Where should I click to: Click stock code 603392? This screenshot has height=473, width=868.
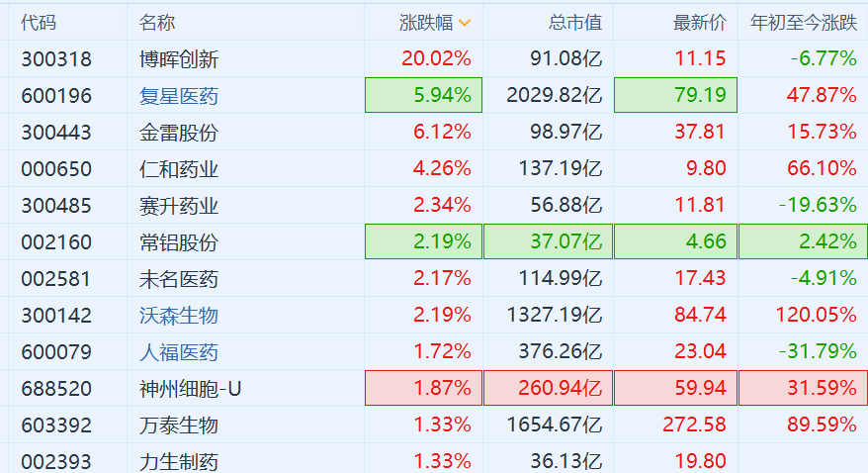[56, 426]
